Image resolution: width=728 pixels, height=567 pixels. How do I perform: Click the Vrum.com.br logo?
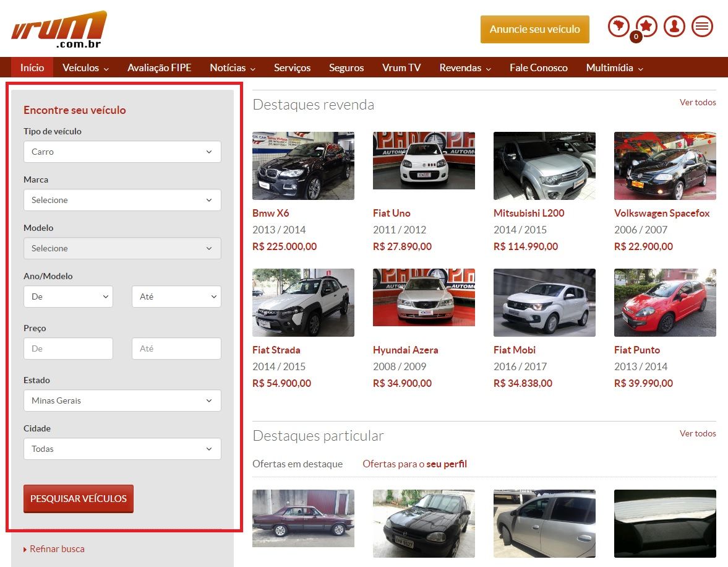(59, 29)
